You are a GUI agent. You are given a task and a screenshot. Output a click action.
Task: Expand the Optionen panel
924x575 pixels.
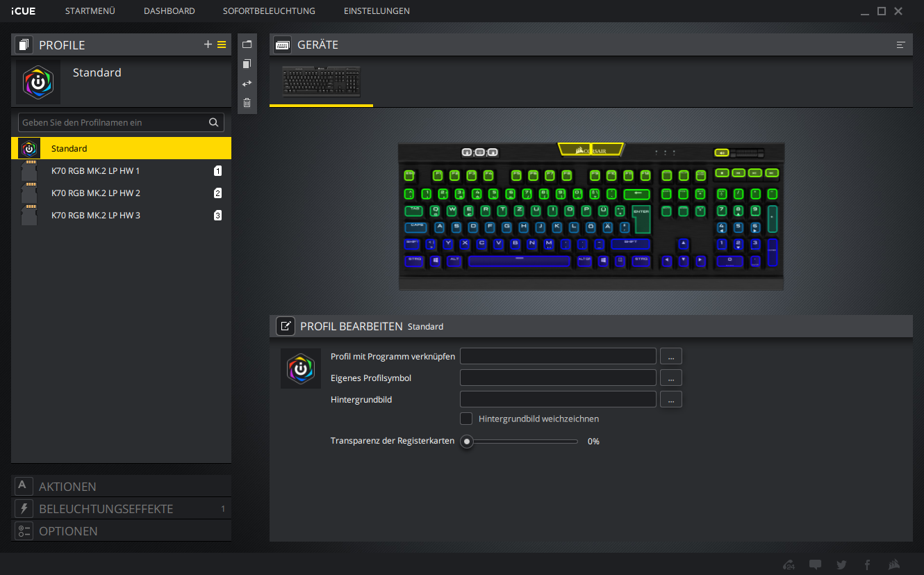121,531
